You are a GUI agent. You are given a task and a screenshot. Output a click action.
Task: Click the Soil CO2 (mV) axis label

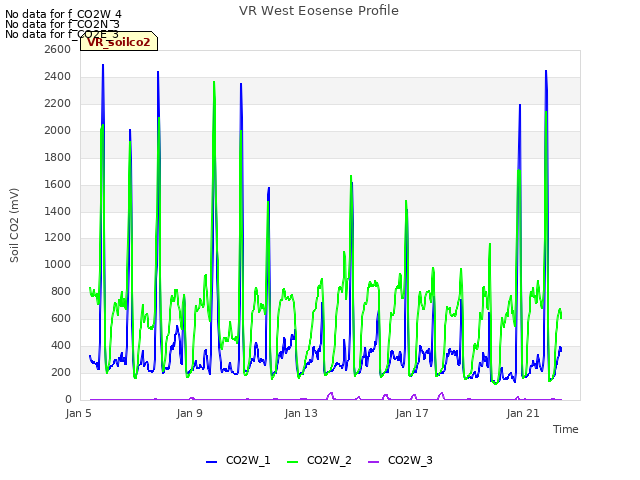[x=14, y=225]
